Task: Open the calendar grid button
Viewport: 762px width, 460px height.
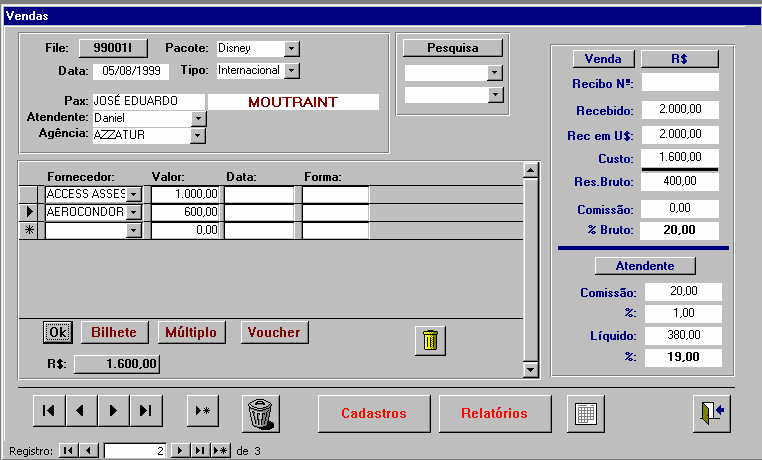Action: (x=586, y=414)
